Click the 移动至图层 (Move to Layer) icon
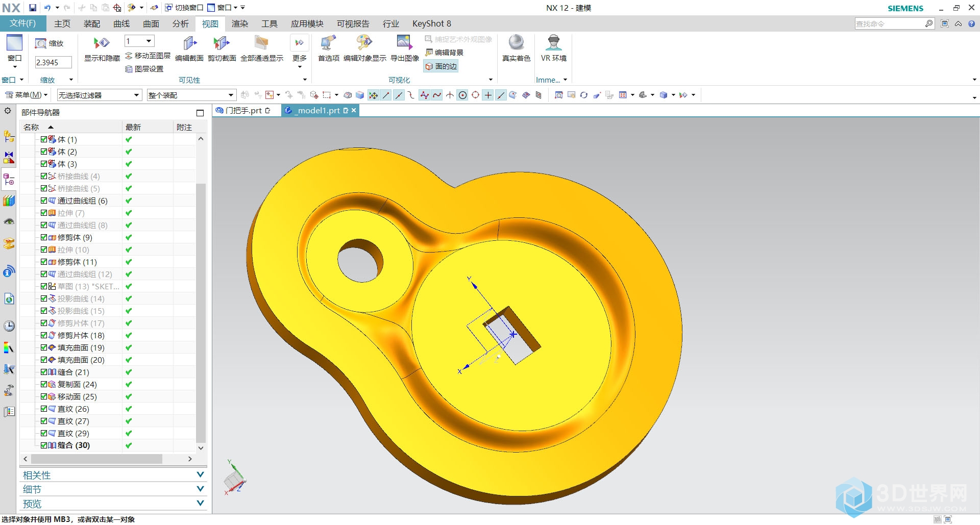The height and width of the screenshot is (525, 980). (x=129, y=56)
